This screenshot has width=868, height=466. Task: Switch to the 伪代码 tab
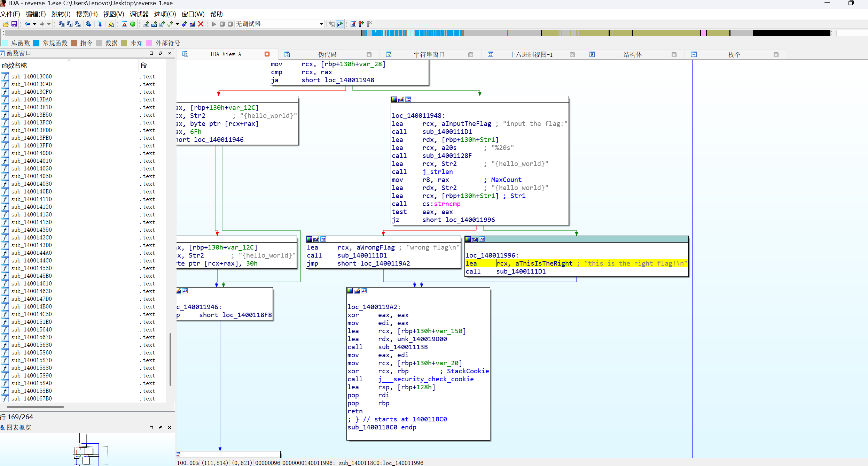tap(327, 54)
